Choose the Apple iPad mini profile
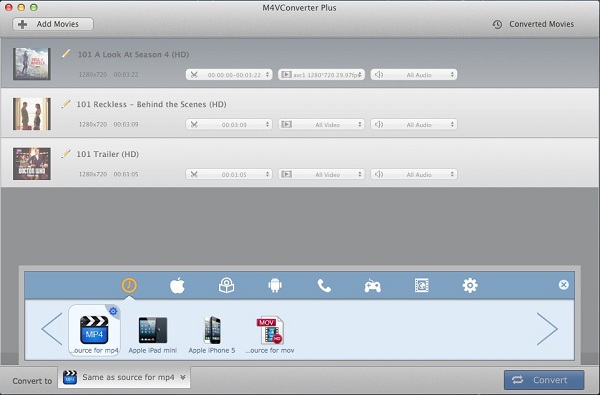 [153, 334]
